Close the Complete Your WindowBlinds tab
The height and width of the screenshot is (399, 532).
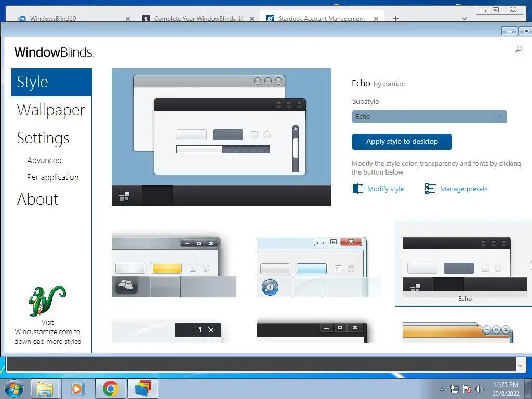[x=252, y=19]
